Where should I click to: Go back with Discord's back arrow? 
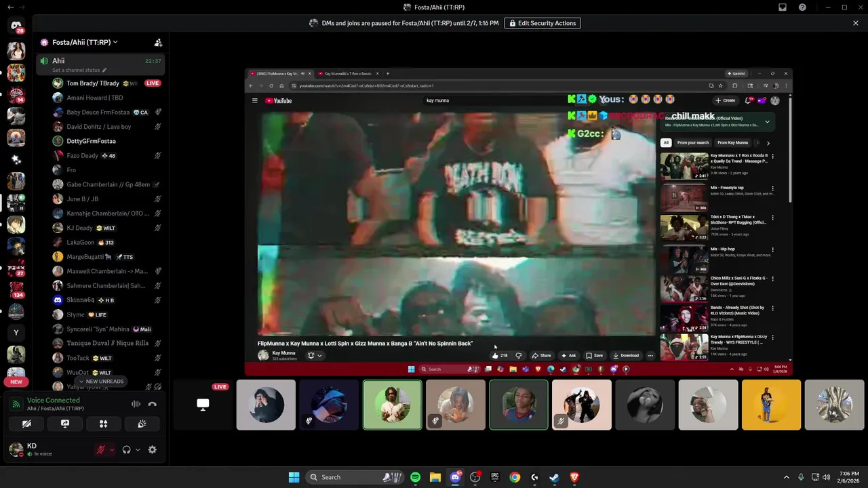tap(10, 7)
